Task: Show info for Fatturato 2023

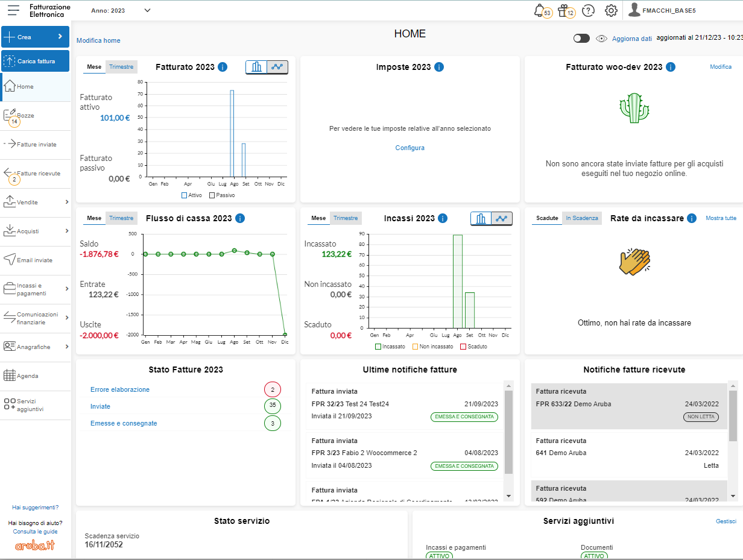Action: tap(223, 67)
